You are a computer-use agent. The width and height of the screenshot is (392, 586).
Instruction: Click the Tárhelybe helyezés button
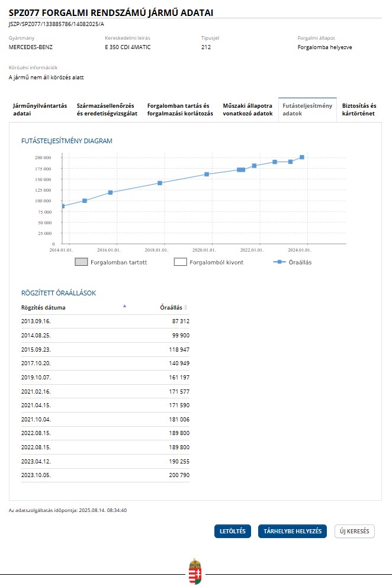[293, 531]
